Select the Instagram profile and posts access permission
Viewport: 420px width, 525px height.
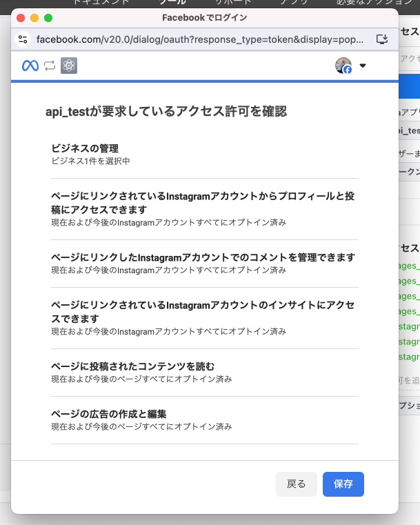coord(204,208)
